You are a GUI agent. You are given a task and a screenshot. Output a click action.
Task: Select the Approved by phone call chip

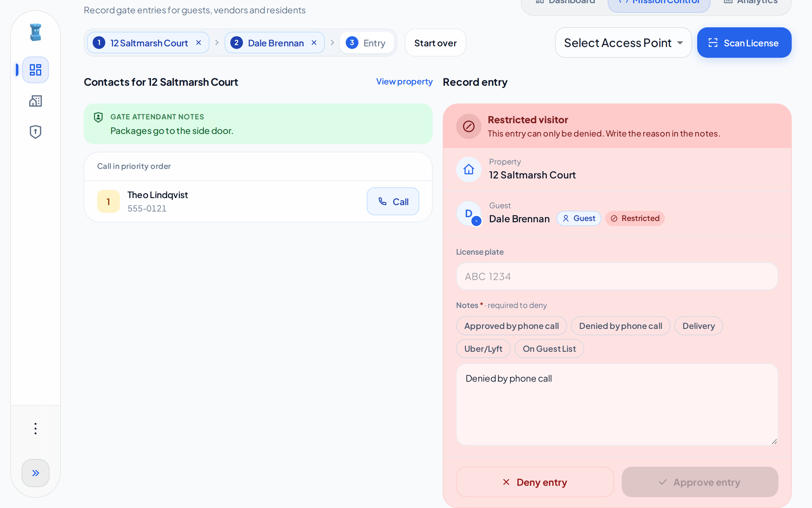pos(511,325)
